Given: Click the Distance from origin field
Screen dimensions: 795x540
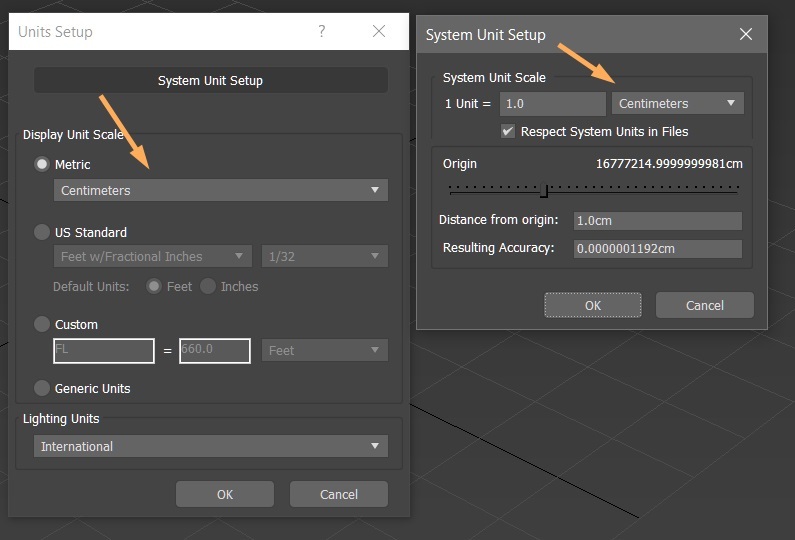Looking at the screenshot, I should [657, 221].
